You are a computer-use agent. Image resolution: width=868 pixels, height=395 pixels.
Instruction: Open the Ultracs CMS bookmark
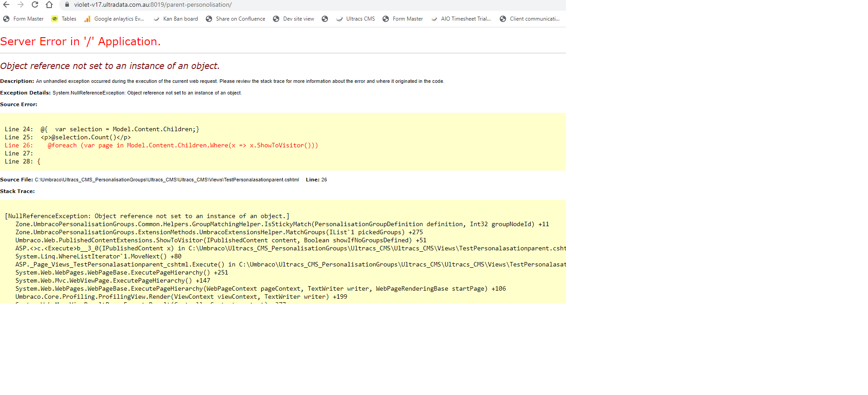click(356, 19)
